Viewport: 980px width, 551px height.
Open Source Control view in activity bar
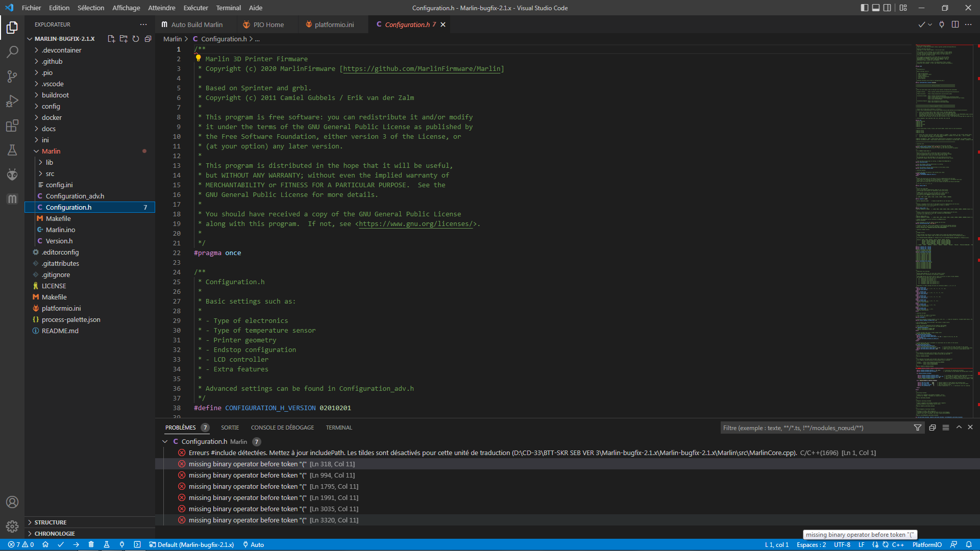coord(12,77)
